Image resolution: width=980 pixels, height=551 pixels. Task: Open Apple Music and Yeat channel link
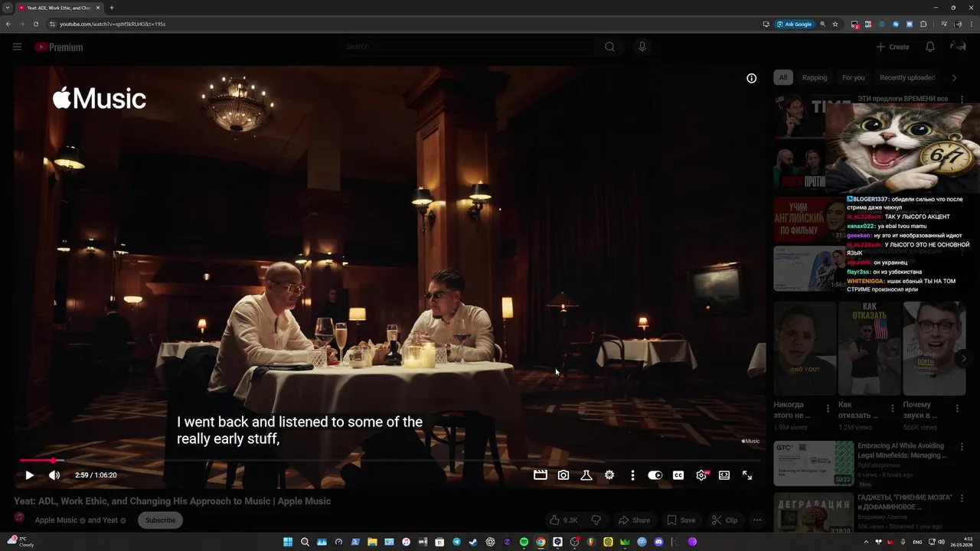[80, 520]
